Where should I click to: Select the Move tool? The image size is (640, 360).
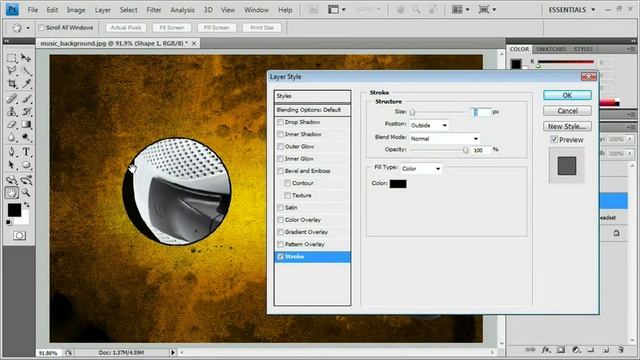coord(26,58)
